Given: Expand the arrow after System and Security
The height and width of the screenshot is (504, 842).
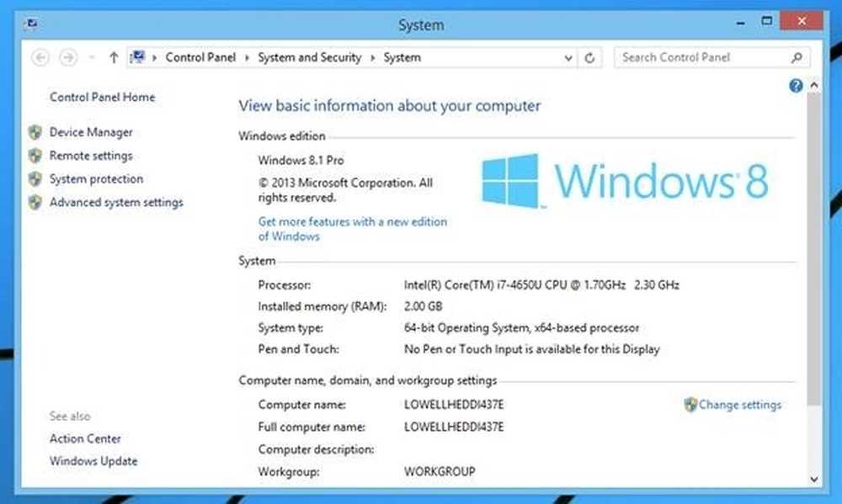Looking at the screenshot, I should tap(373, 57).
